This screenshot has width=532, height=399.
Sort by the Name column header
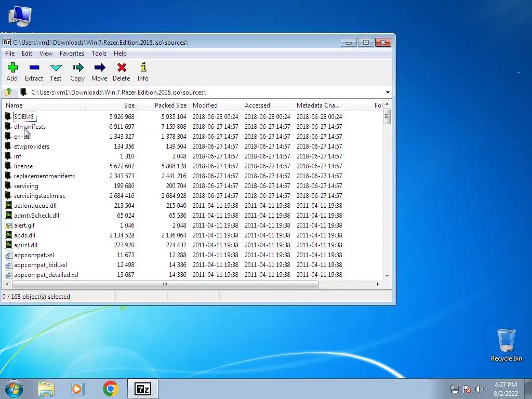point(44,105)
